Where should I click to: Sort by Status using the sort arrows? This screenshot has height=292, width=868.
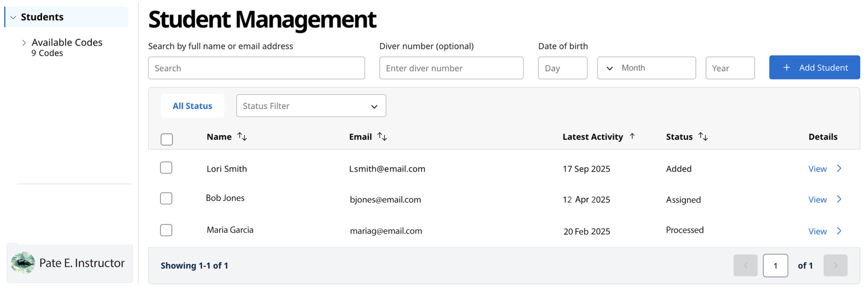(703, 137)
